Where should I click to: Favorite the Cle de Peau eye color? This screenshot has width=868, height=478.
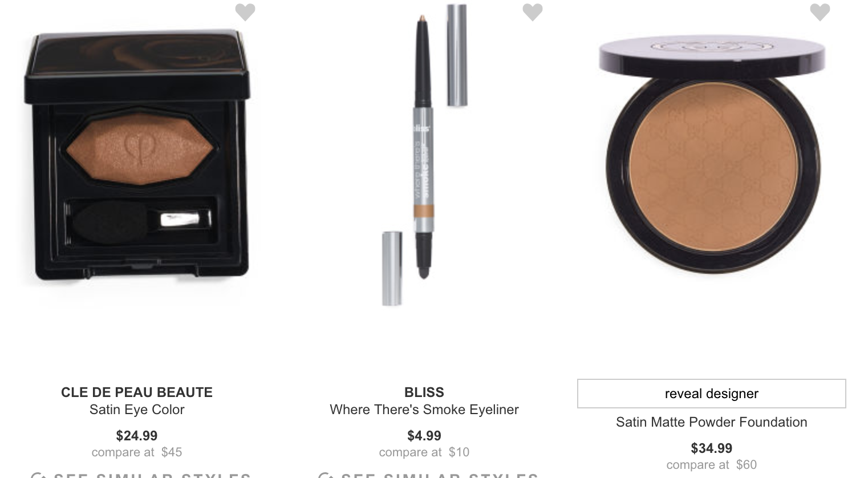[x=245, y=12]
